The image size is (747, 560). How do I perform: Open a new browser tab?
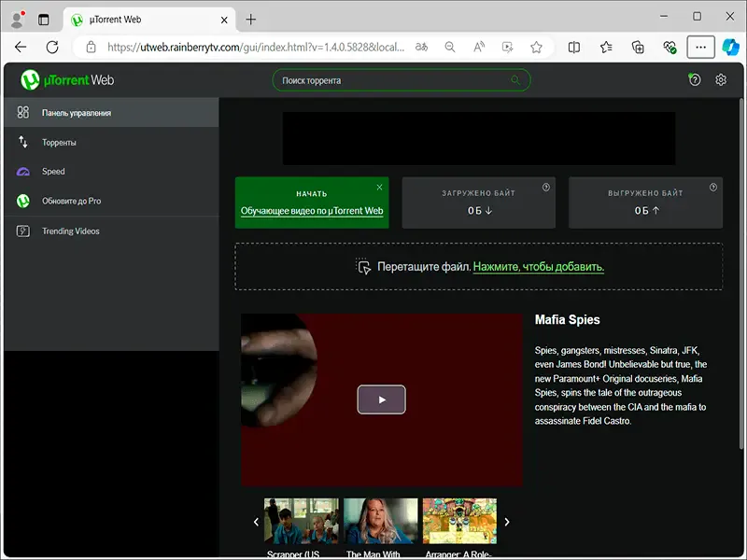(x=250, y=20)
